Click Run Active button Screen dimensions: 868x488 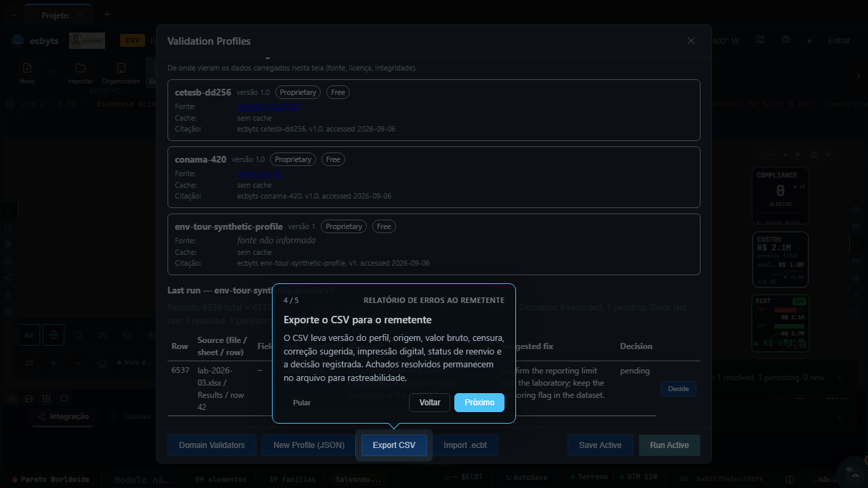pyautogui.click(x=669, y=445)
